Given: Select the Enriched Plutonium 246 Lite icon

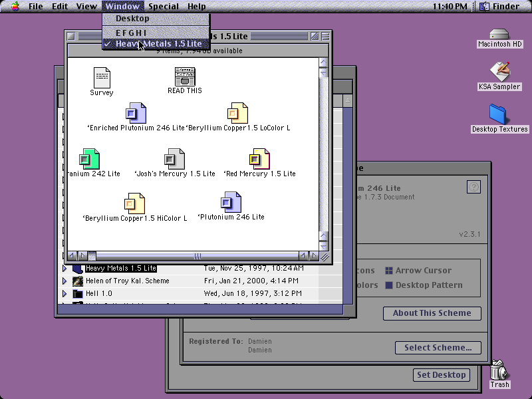Looking at the screenshot, I should pos(136,113).
